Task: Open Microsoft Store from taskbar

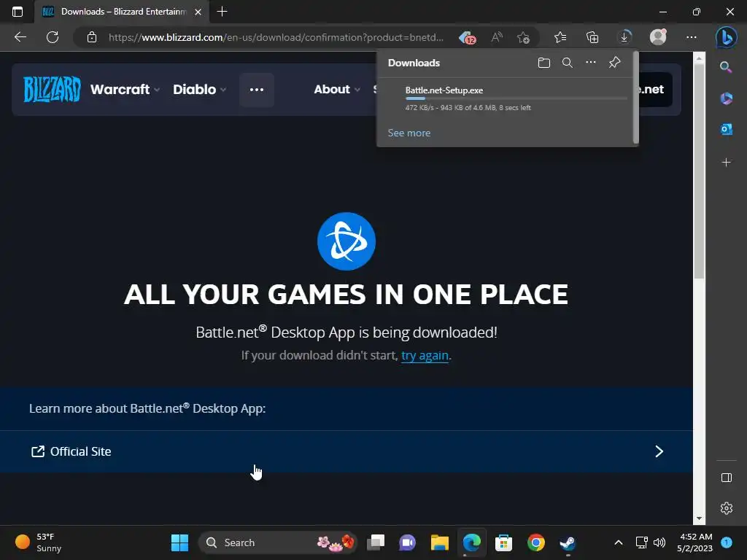Action: [503, 542]
